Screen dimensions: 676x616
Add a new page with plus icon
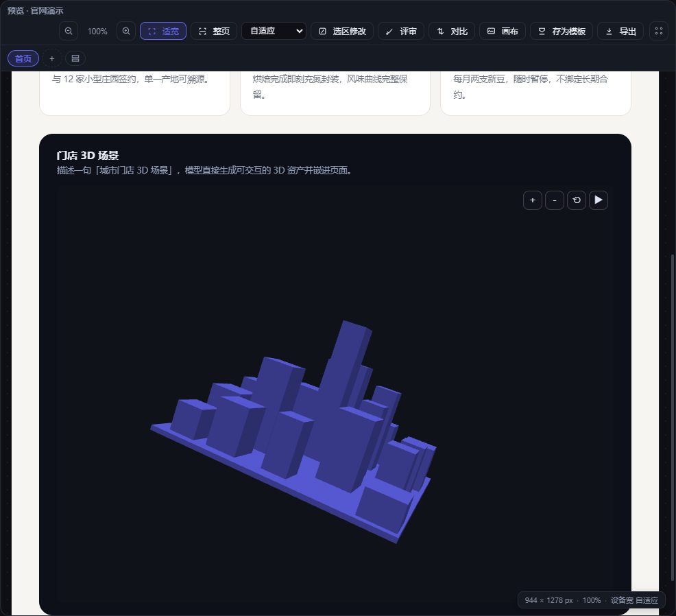pos(51,58)
